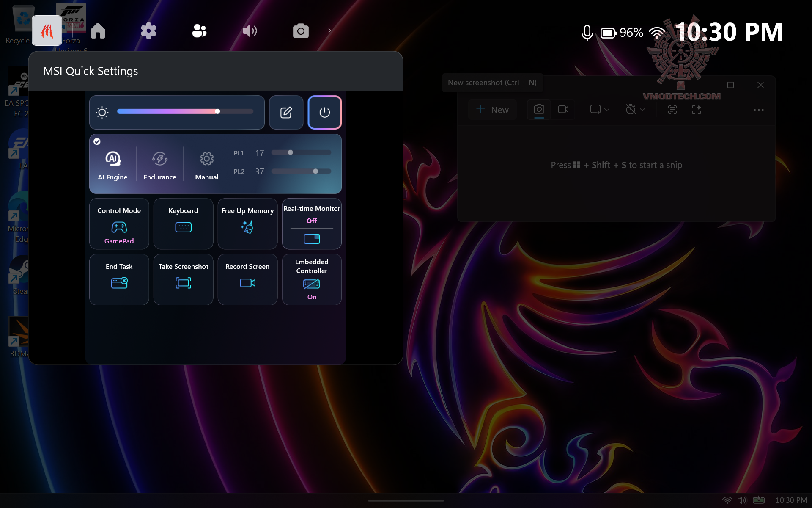Maximize the Snipping Tool window
The width and height of the screenshot is (812, 508).
tap(730, 85)
